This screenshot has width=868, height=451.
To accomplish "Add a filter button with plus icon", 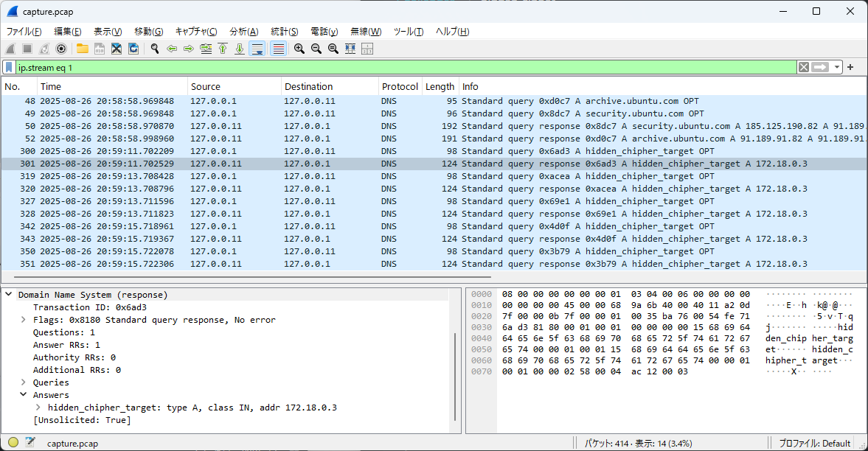I will [850, 68].
